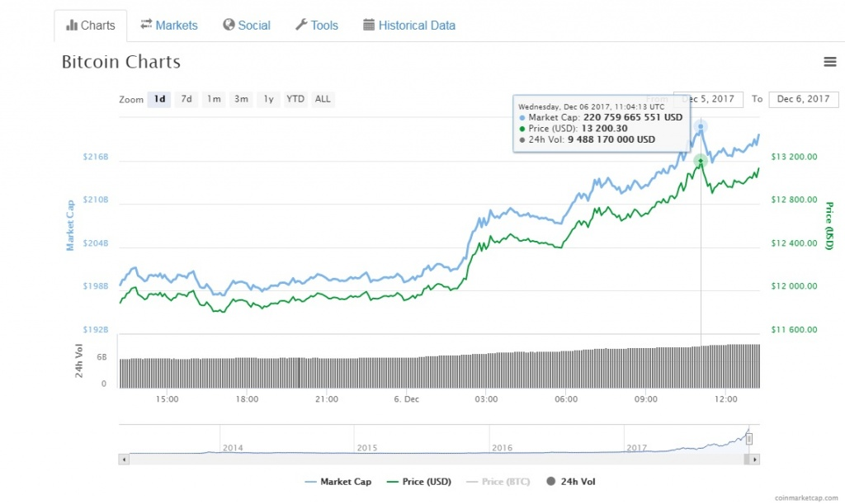
Task: Select the 7d zoom range button
Action: pos(186,99)
